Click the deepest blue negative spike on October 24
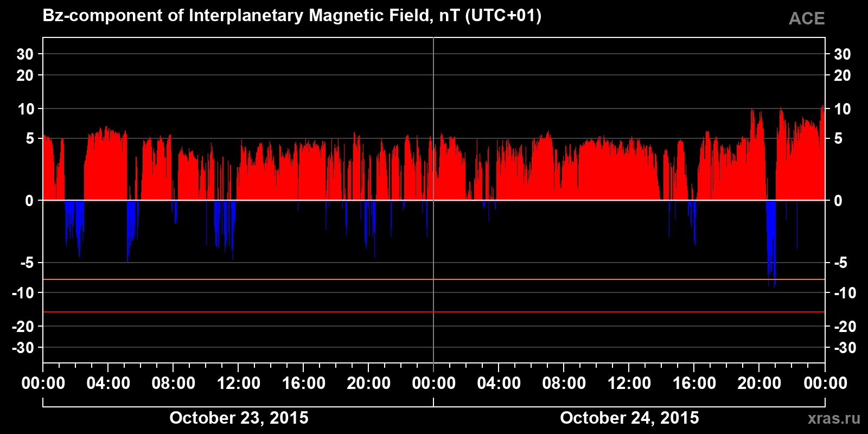Image resolution: width=868 pixels, height=434 pixels. [x=771, y=243]
